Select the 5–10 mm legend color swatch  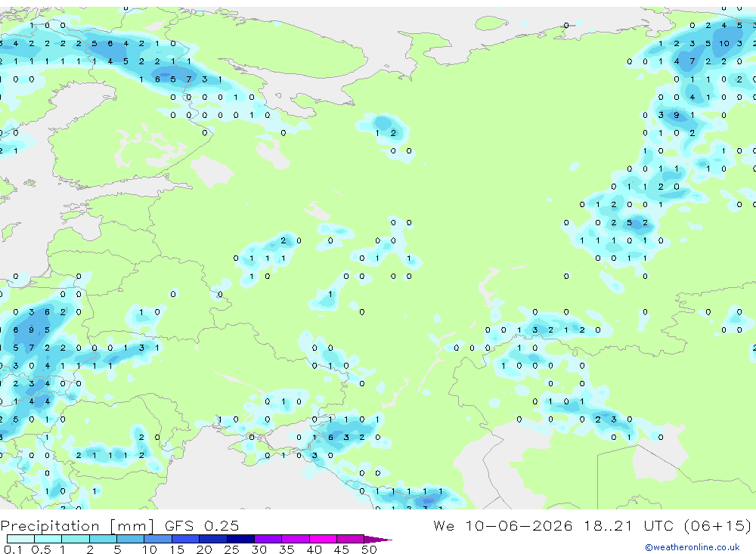pyautogui.click(x=131, y=539)
